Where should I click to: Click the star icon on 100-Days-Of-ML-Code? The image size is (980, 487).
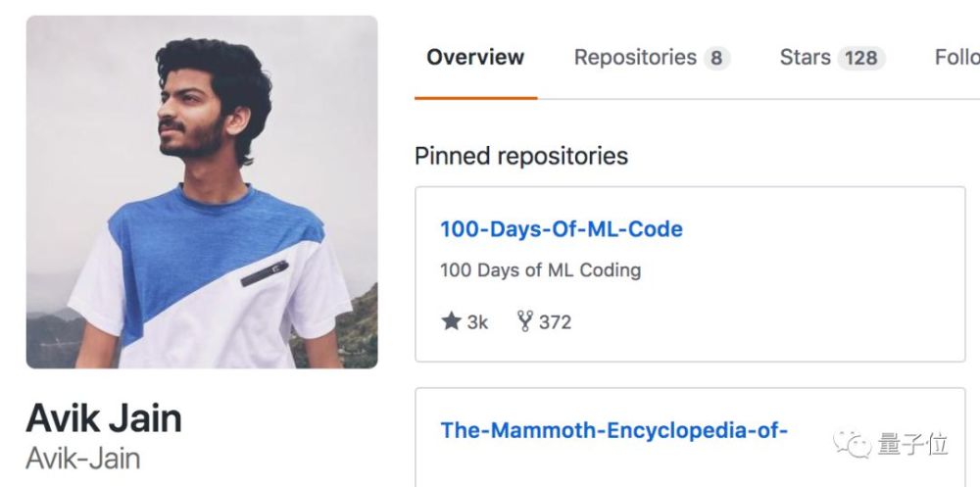click(451, 321)
